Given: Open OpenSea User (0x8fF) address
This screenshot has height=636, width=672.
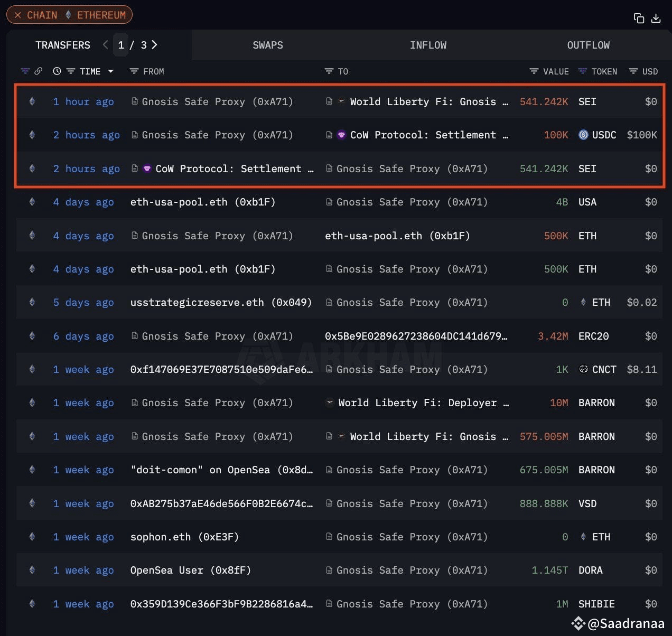Looking at the screenshot, I should tap(191, 570).
